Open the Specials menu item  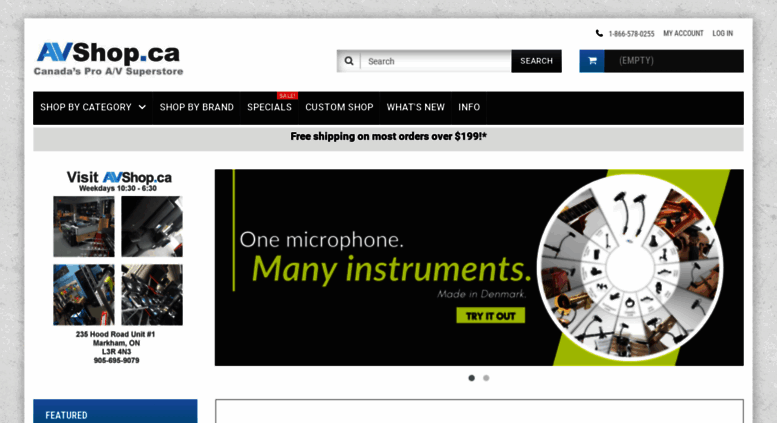[x=270, y=107]
